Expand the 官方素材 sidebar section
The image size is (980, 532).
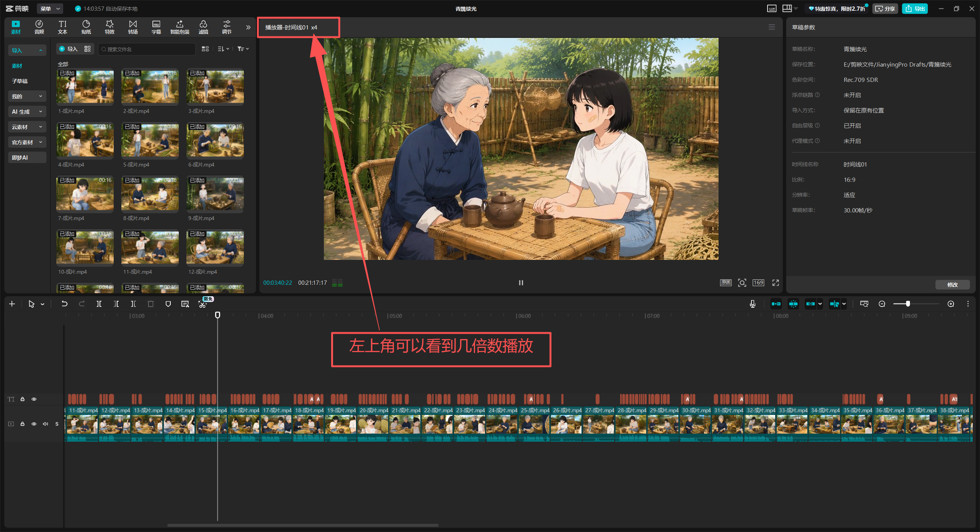click(x=27, y=142)
